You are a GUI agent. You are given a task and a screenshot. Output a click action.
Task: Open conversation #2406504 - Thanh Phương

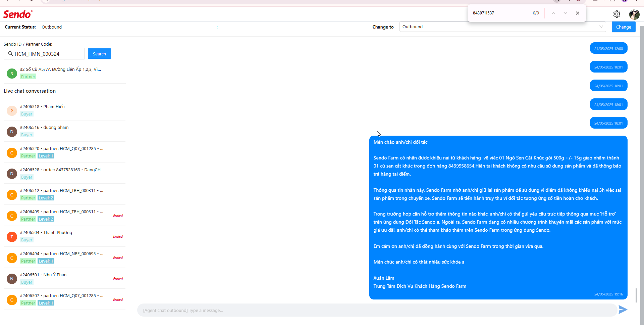[x=64, y=236]
